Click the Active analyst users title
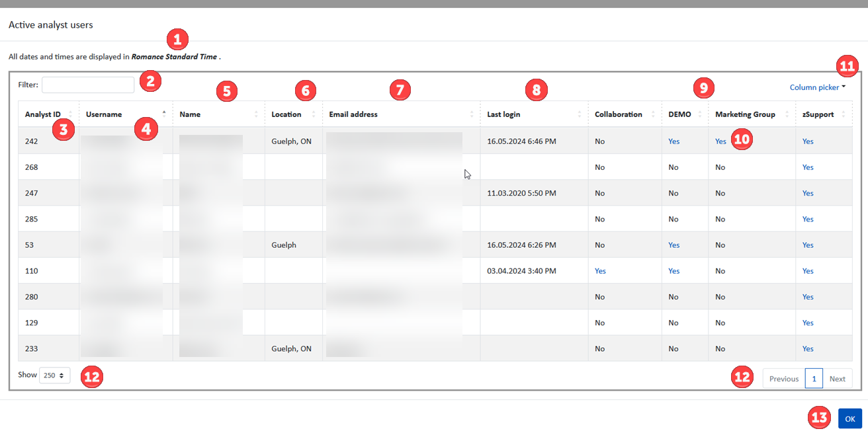 click(51, 25)
